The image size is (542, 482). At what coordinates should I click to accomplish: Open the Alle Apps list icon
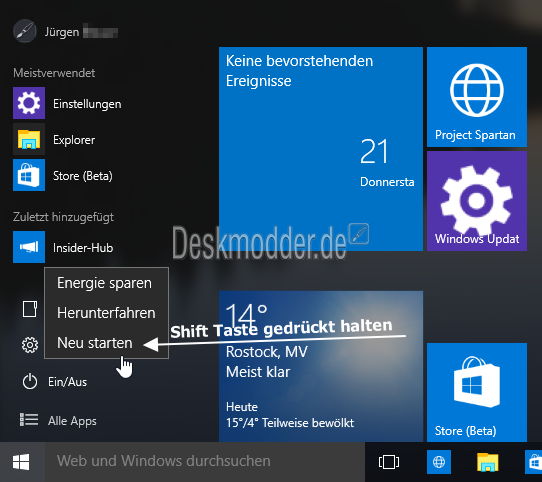29,420
